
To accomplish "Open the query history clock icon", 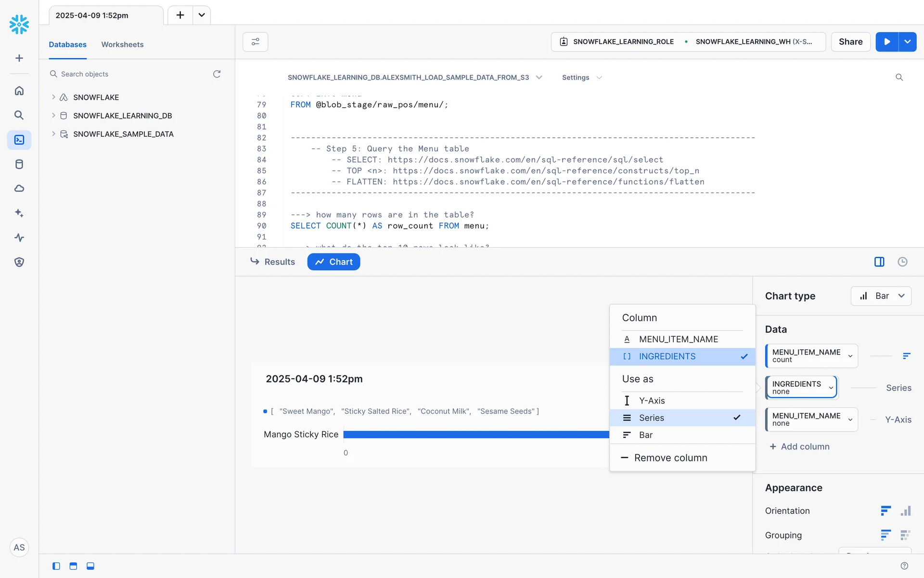I will (x=902, y=262).
